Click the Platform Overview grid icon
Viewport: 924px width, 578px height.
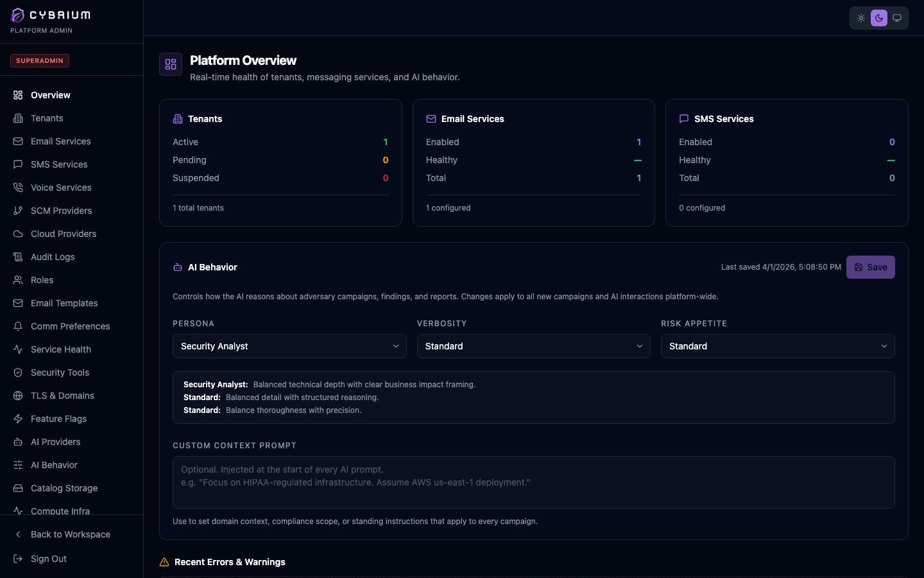point(171,64)
